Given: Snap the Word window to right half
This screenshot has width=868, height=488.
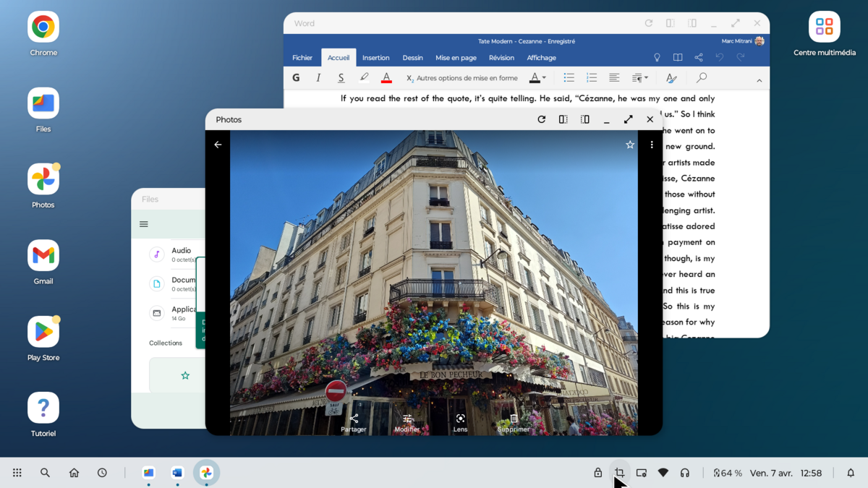Looking at the screenshot, I should coord(692,23).
